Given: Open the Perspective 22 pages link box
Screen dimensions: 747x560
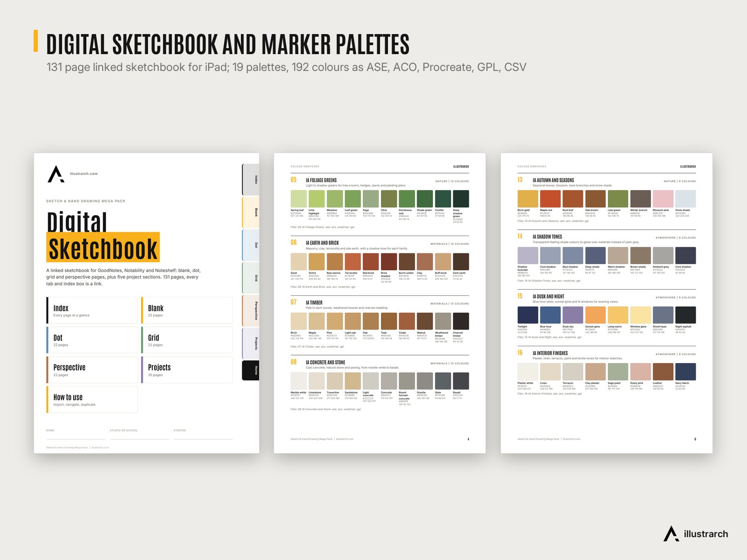Looking at the screenshot, I should tap(92, 370).
